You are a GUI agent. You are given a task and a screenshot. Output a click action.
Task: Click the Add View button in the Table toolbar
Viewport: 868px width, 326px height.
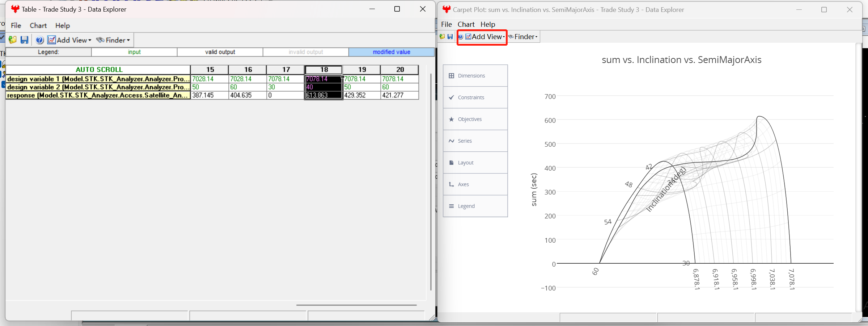point(69,40)
